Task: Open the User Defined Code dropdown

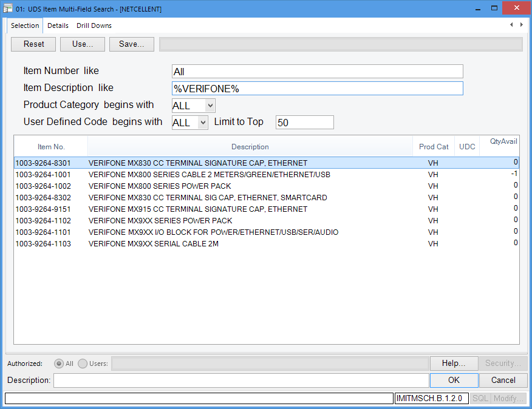Action: click(203, 123)
